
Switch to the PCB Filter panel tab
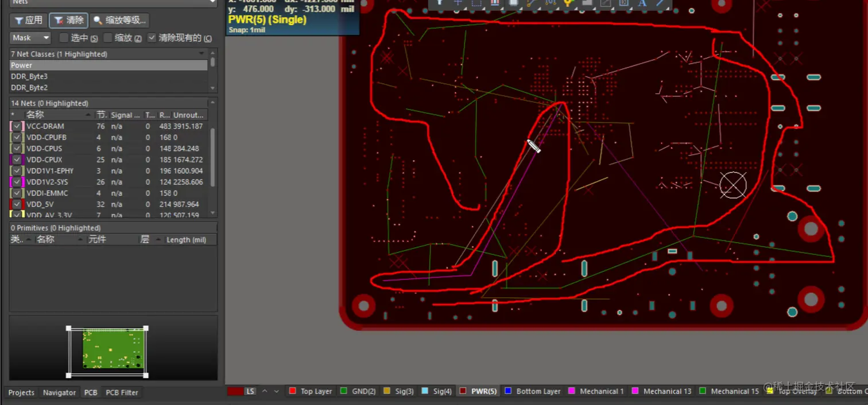tap(122, 392)
